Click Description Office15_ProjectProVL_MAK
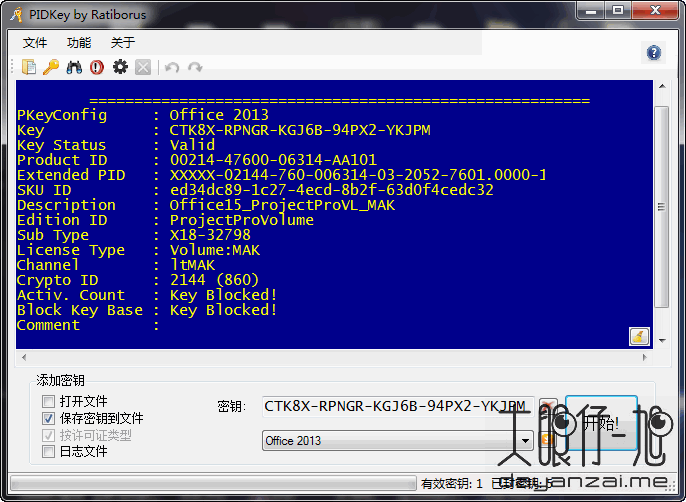This screenshot has height=502, width=686. tap(282, 205)
